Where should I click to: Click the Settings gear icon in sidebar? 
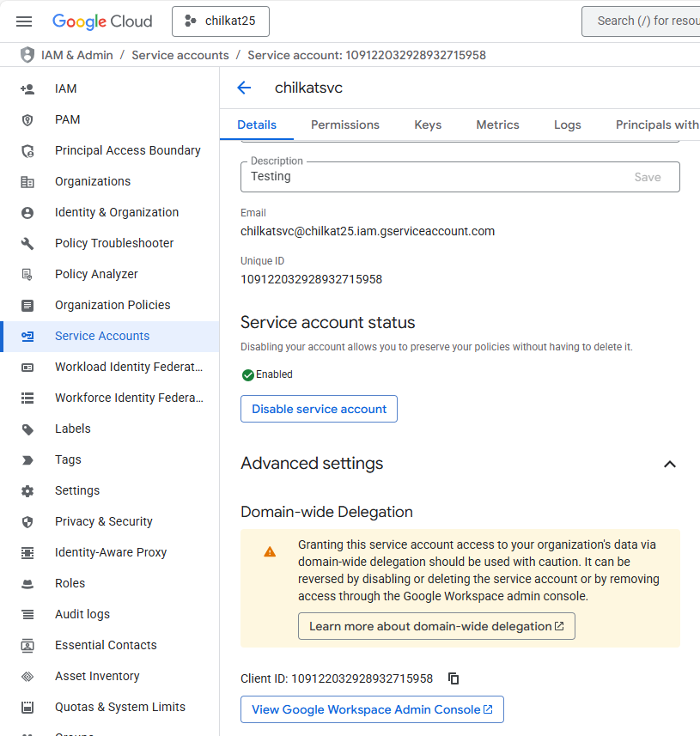pos(27,490)
